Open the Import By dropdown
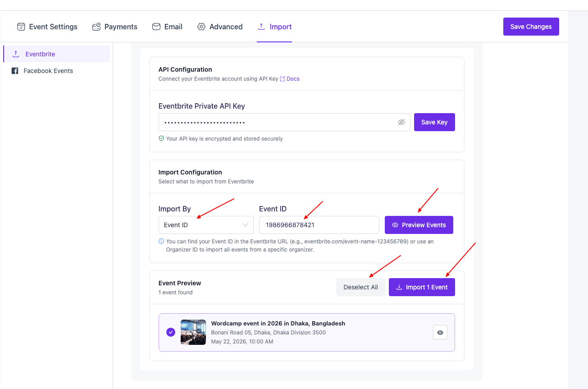The image size is (588, 389). tap(205, 225)
